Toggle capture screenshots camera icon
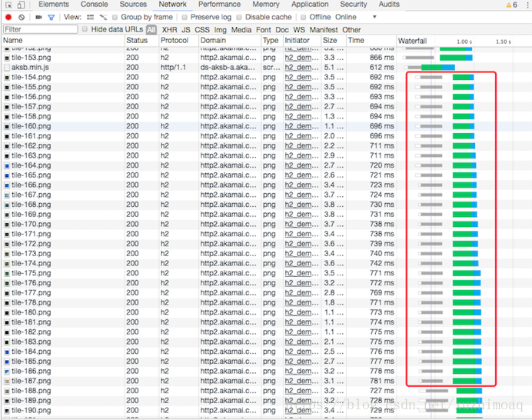Screen dimensions: 532x420 [x=38, y=18]
